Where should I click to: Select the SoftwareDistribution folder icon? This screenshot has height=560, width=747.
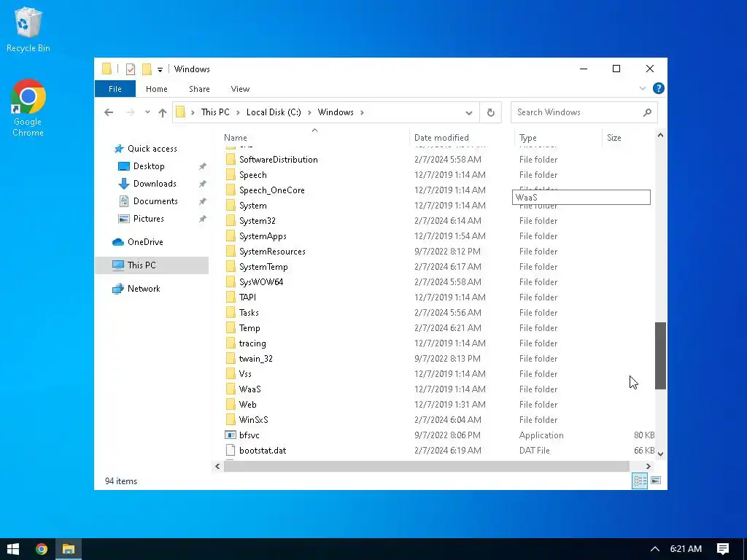(x=231, y=160)
